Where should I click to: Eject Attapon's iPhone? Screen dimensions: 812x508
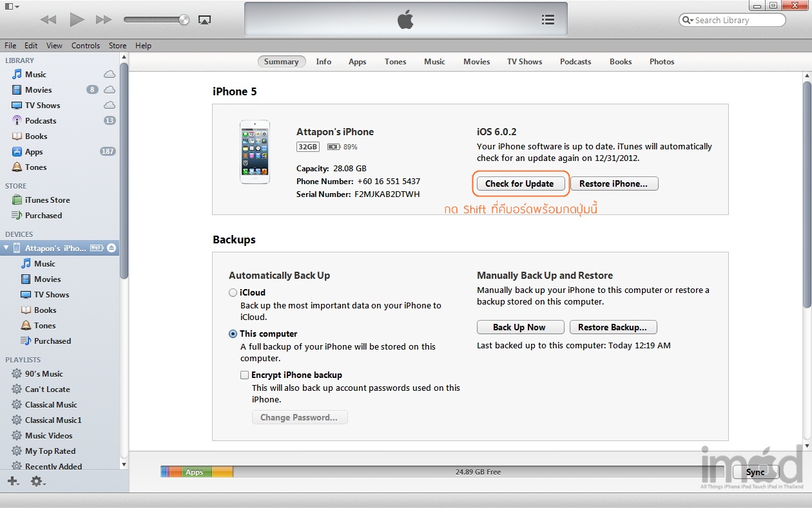click(111, 248)
